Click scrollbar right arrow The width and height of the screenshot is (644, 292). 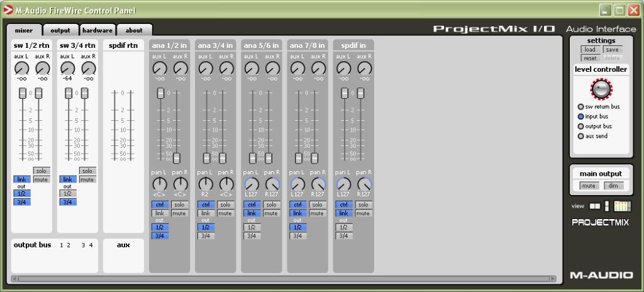coord(553,279)
